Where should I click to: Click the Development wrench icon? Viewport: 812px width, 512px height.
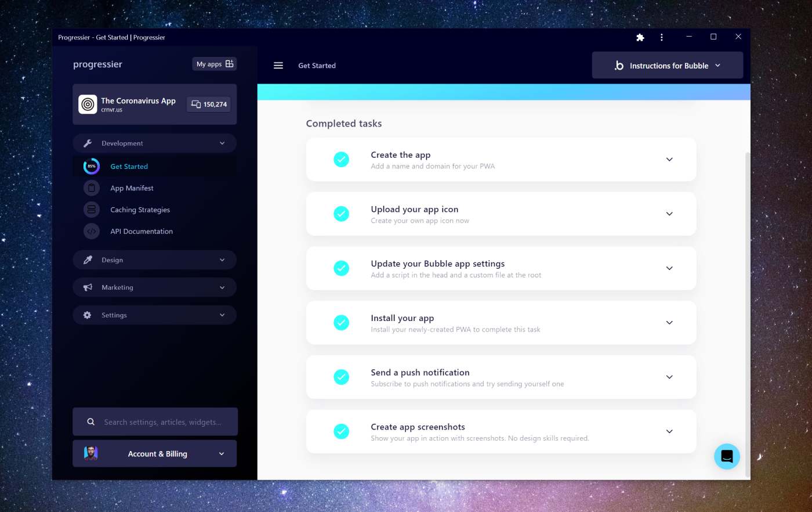click(x=88, y=143)
